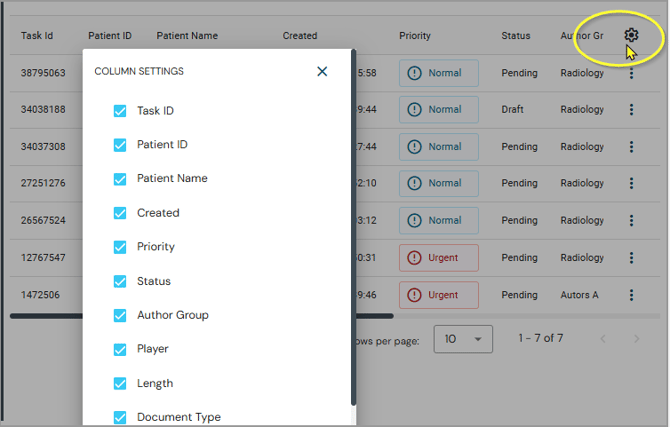Uncheck the Patient ID column checkbox

coord(120,145)
